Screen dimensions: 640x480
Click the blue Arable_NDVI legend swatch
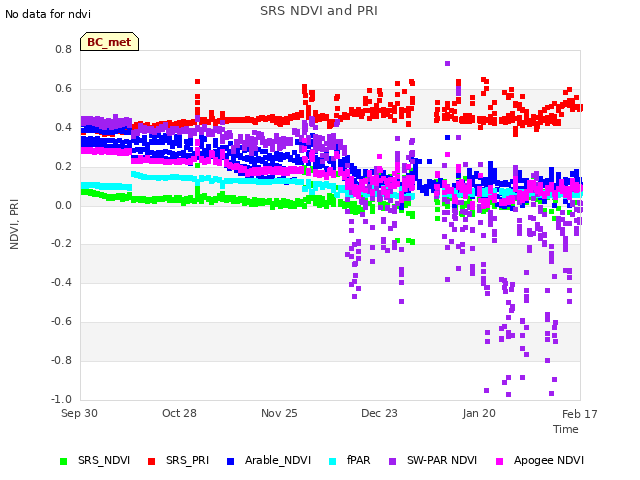point(231,461)
